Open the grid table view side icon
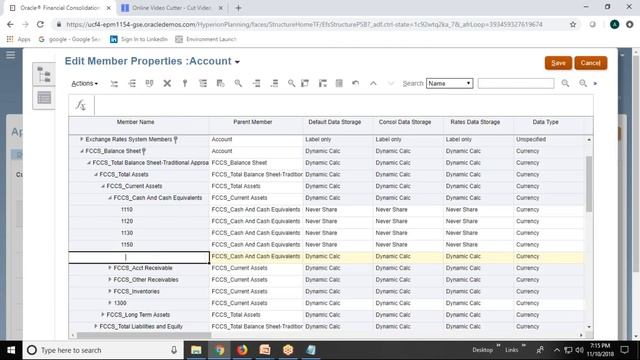 (44, 98)
